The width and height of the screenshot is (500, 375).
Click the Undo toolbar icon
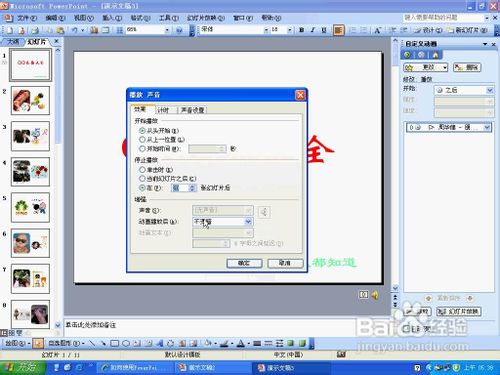75,30
